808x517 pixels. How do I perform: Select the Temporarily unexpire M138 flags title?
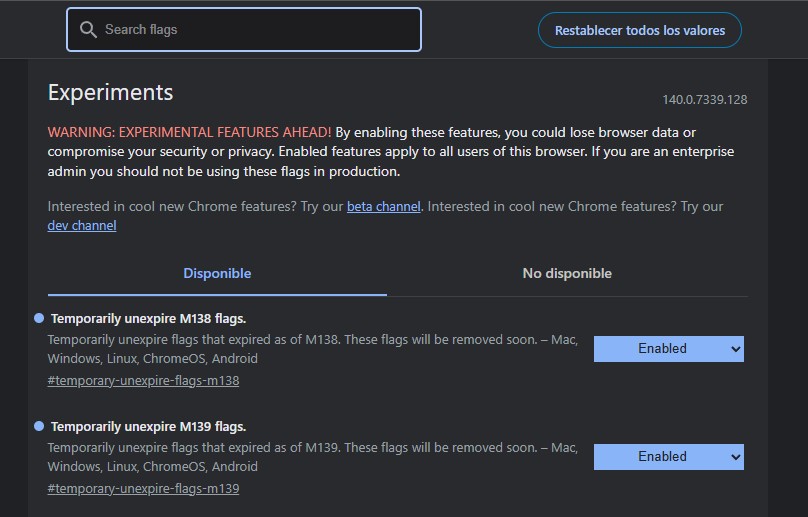pos(148,319)
